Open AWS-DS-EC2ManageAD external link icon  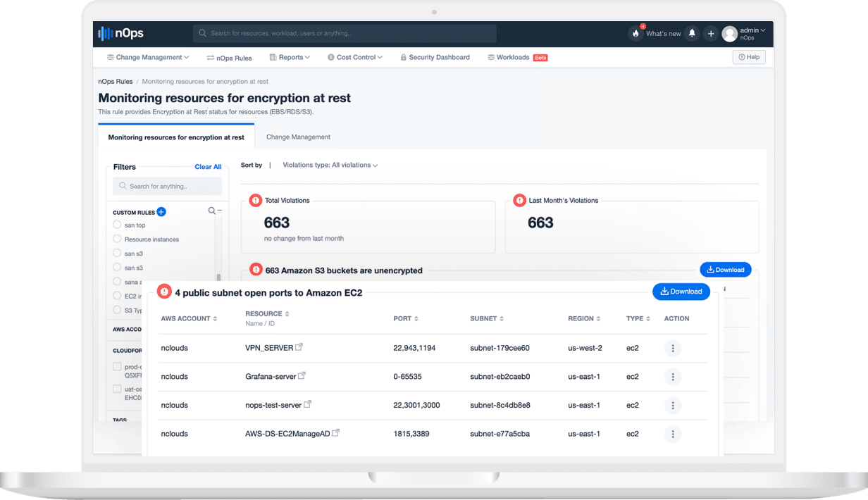[x=336, y=433]
